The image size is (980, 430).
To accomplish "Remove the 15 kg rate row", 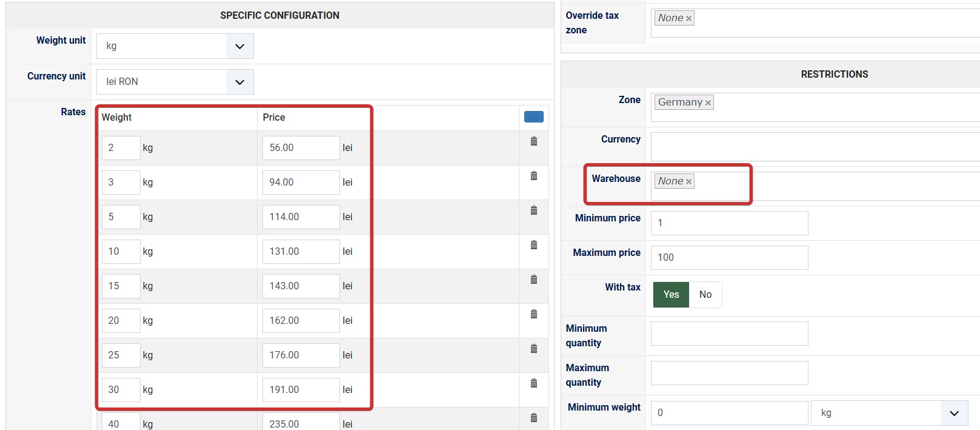I will [534, 280].
